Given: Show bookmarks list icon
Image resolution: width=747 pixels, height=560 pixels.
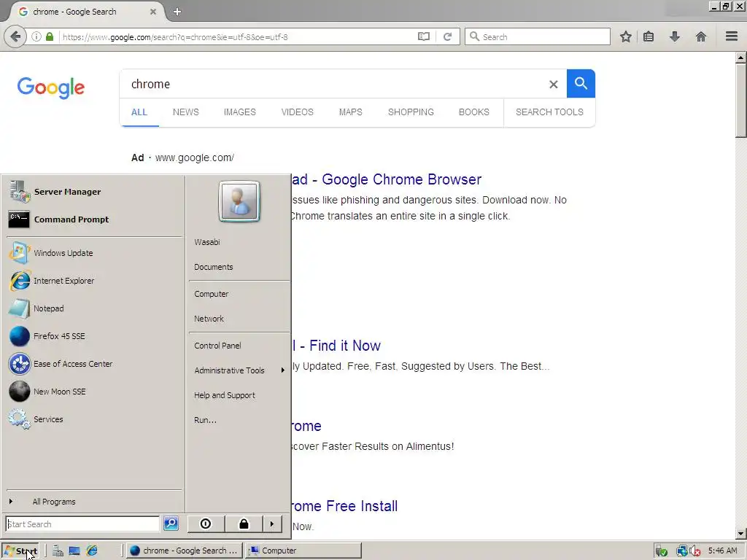Looking at the screenshot, I should point(649,36).
